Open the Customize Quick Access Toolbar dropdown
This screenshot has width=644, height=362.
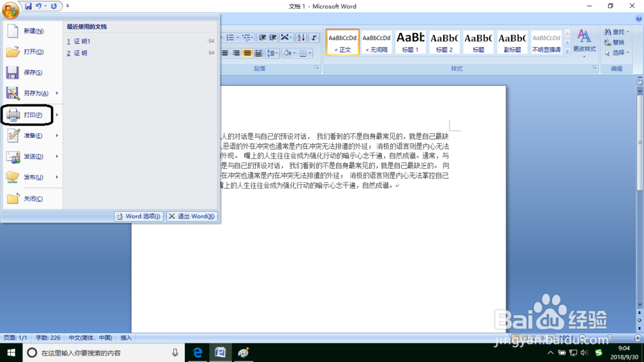(x=68, y=6)
